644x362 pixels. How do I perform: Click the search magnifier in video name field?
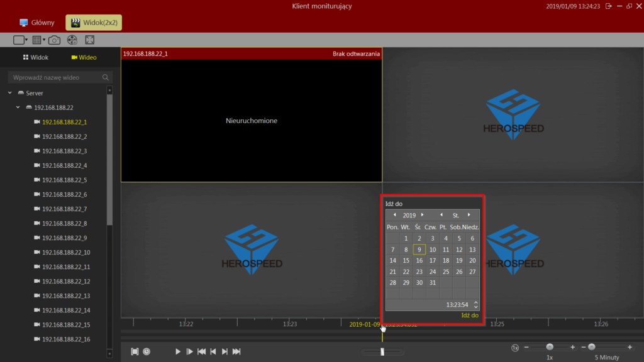[x=106, y=77]
